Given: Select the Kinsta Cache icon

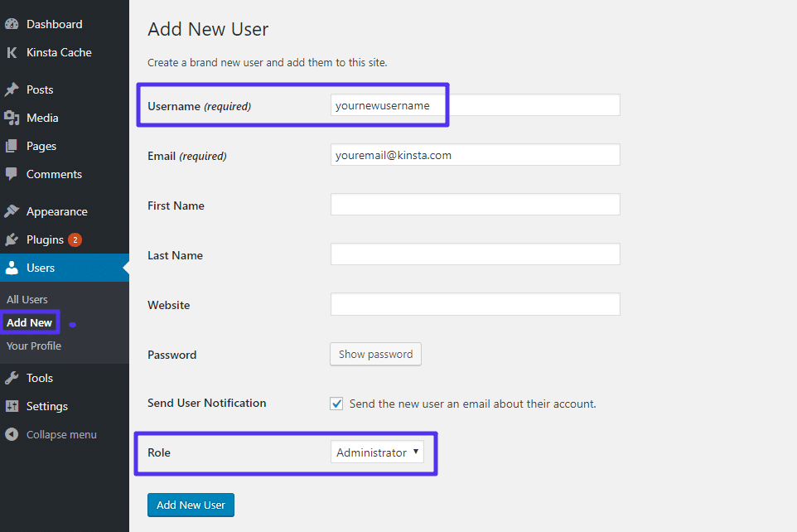Looking at the screenshot, I should pos(12,52).
